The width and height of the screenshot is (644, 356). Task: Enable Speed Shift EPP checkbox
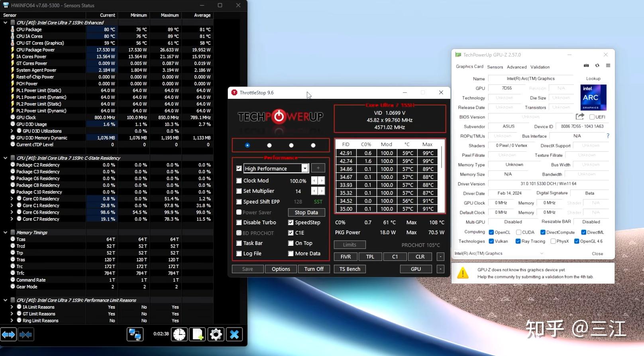point(239,202)
